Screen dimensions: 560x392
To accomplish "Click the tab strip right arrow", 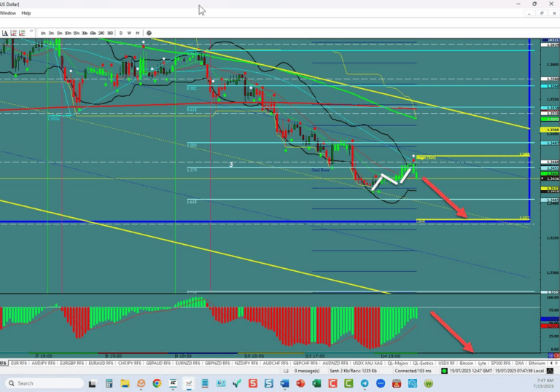I will pyautogui.click(x=556, y=363).
